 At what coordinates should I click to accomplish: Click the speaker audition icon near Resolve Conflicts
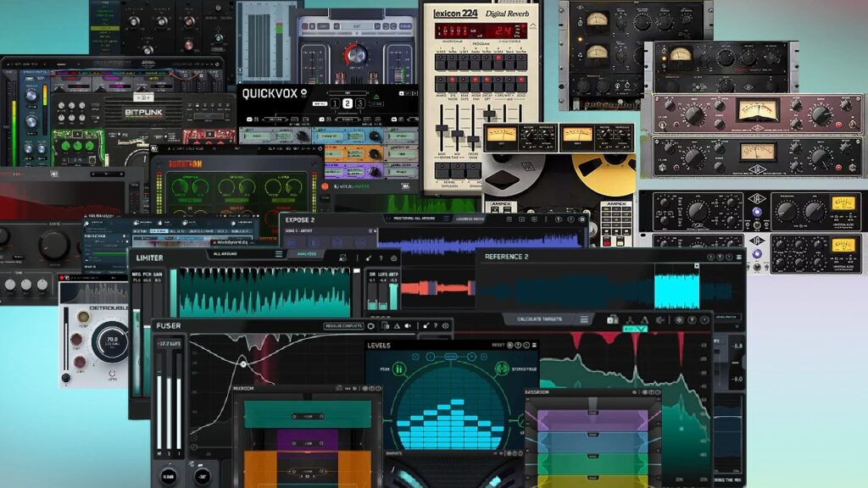click(x=408, y=326)
